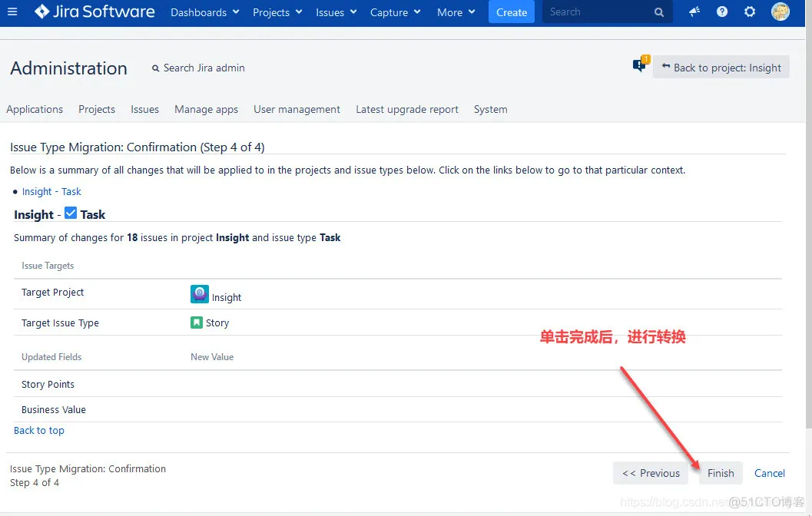Click the New Value column header
This screenshot has height=516, width=812.
click(x=212, y=356)
